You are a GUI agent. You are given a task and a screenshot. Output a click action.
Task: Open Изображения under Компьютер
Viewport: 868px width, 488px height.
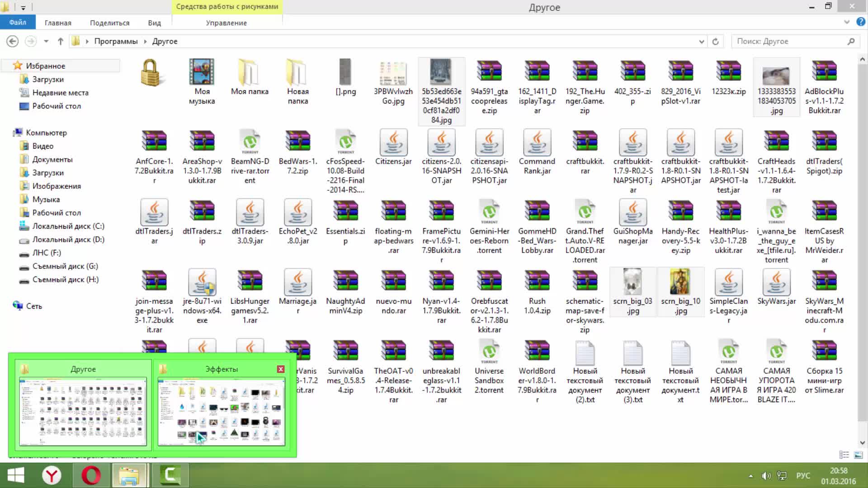(x=56, y=186)
